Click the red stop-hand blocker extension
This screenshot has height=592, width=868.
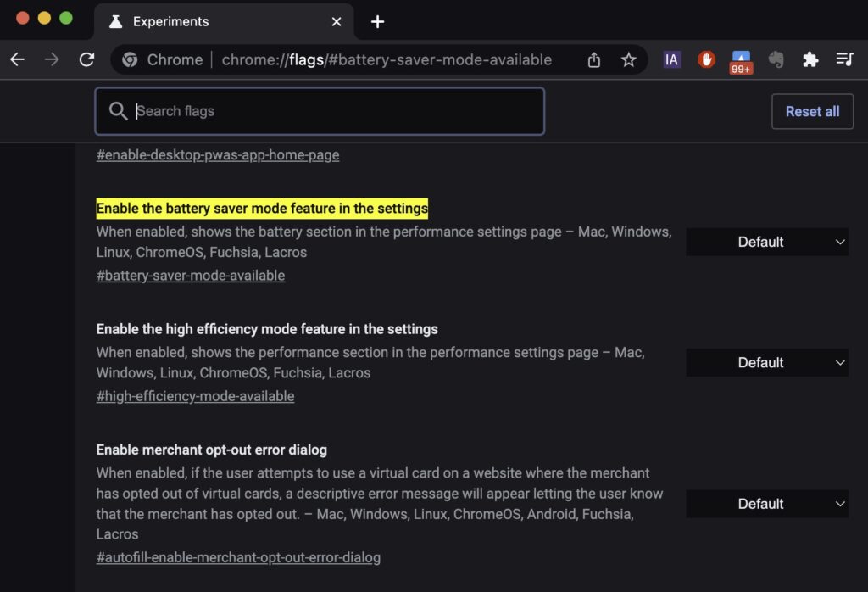(706, 59)
